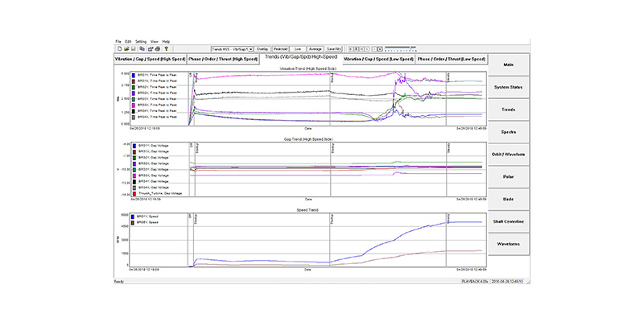644x322 pixels.
Task: Toggle the Peakhold button
Action: coord(280,48)
